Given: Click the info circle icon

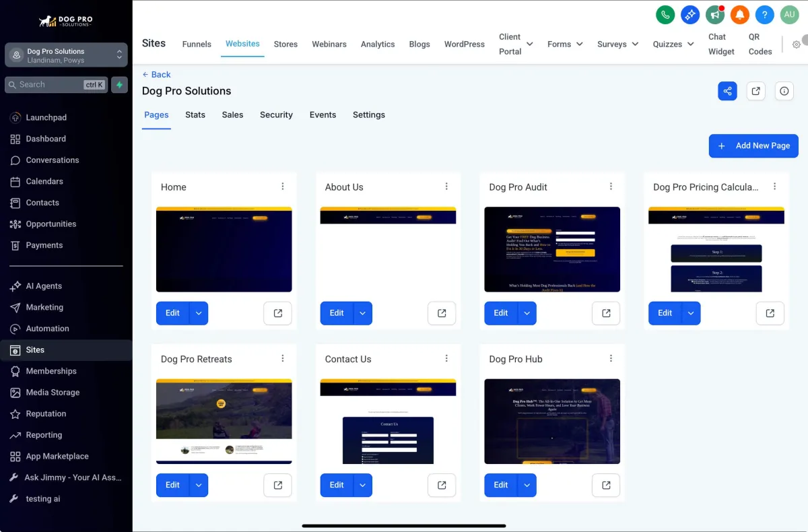Looking at the screenshot, I should click(x=784, y=91).
